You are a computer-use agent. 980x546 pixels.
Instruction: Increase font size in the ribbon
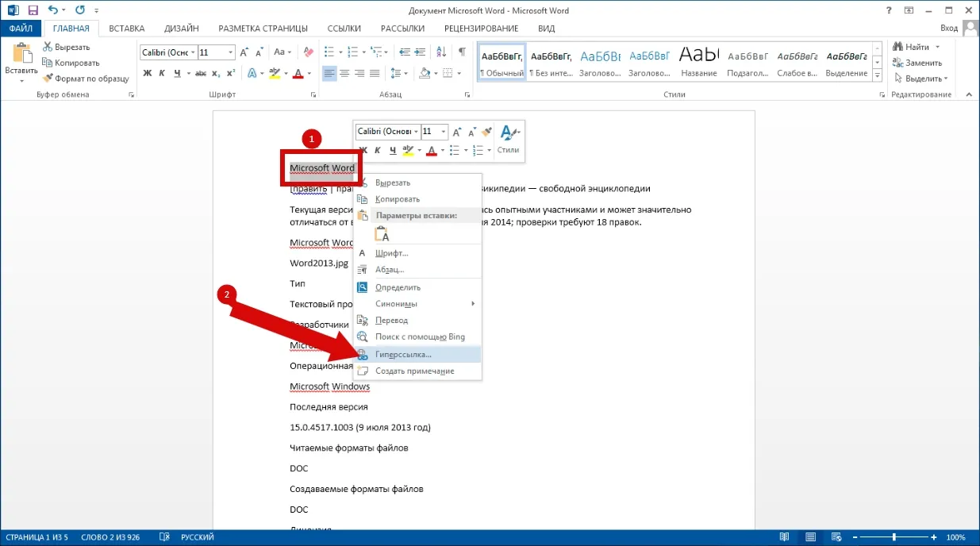pos(244,52)
